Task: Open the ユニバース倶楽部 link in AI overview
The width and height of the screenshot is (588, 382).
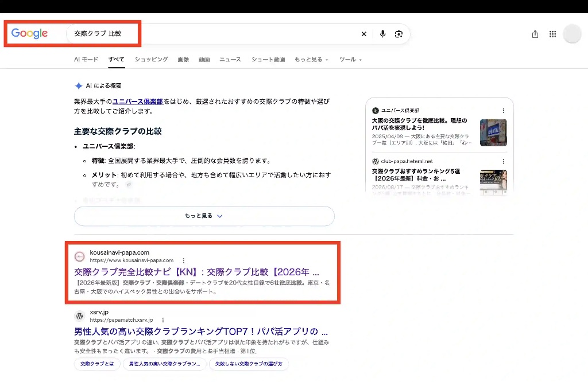Action: (x=138, y=102)
